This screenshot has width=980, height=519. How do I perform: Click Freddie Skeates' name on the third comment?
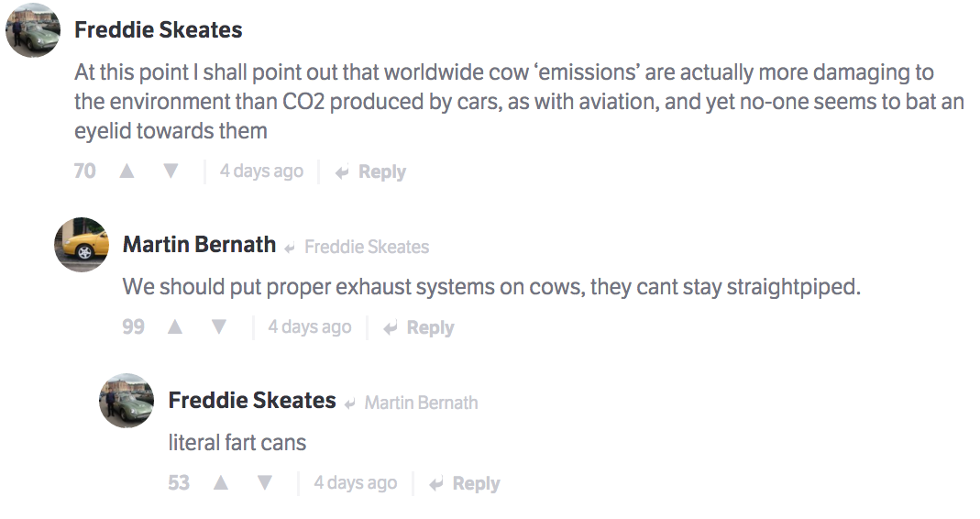(x=252, y=400)
